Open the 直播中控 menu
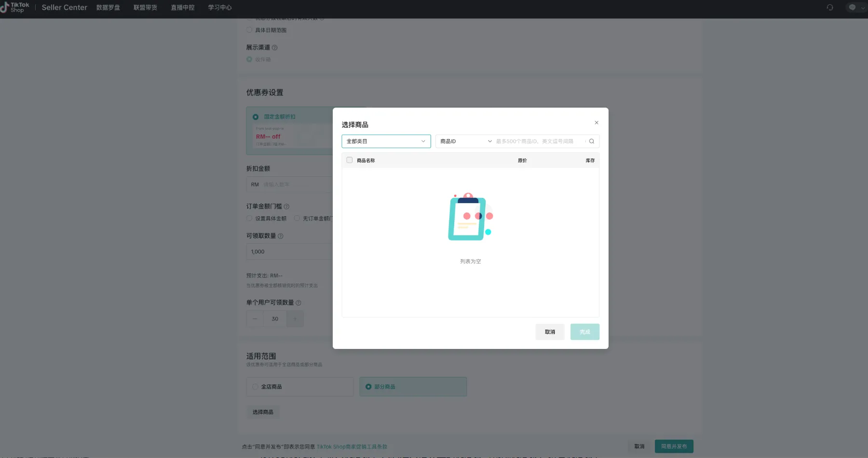 183,8
